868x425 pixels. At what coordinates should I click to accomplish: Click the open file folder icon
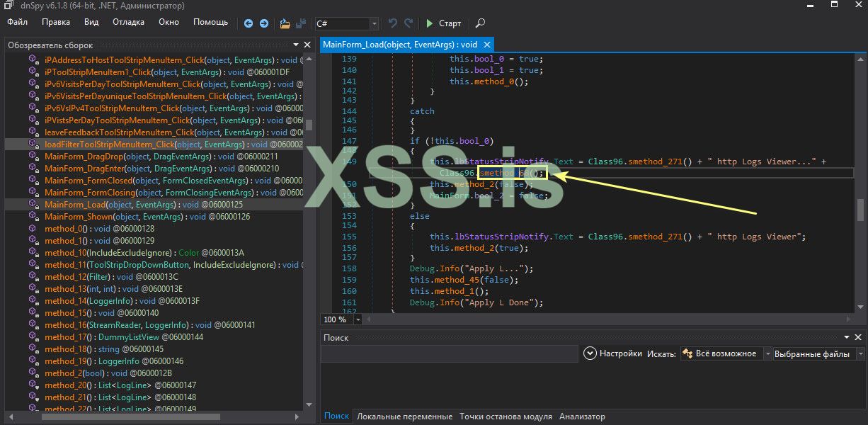[x=285, y=23]
